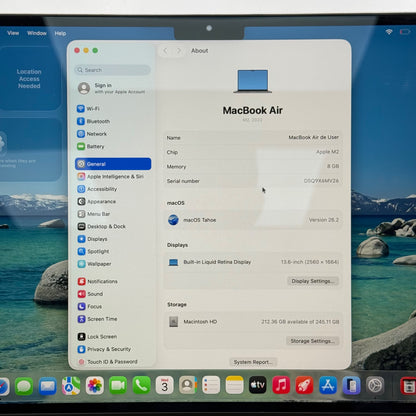Launch Photos from the Dock

tap(95, 386)
